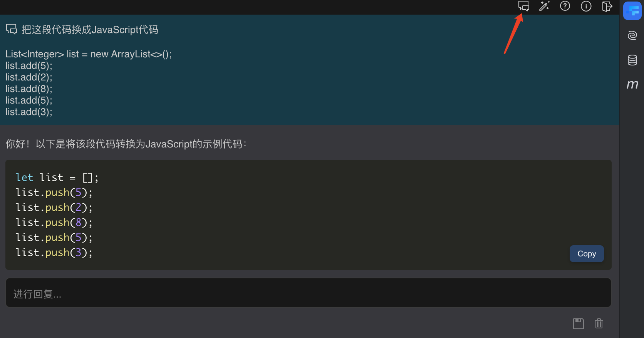The image size is (644, 338).
Task: Open help with the question mark icon
Action: [565, 6]
